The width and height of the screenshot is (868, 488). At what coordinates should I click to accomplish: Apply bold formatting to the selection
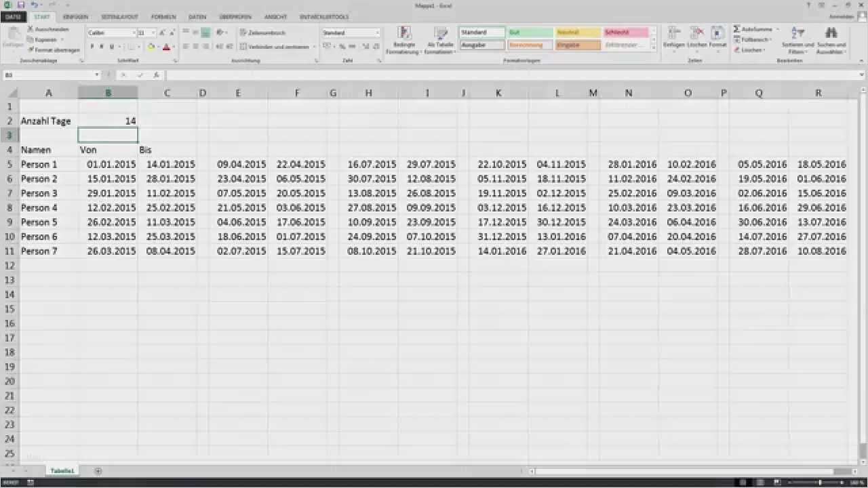point(92,46)
